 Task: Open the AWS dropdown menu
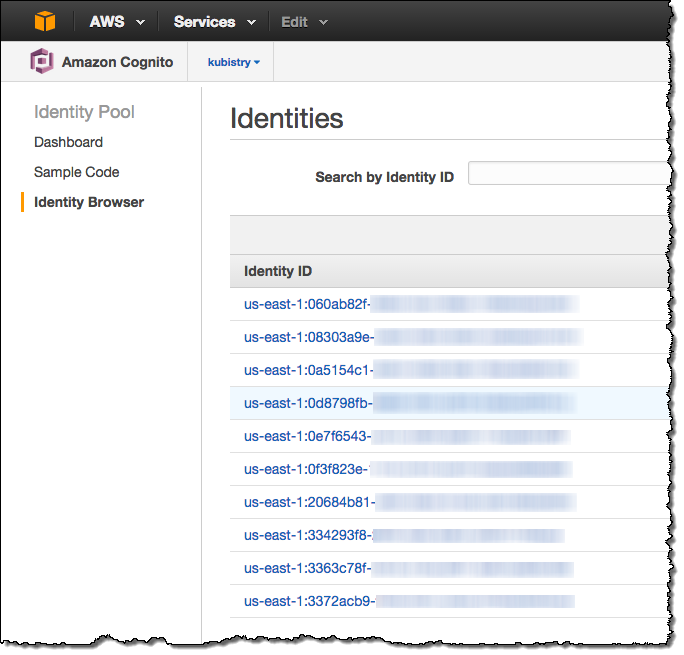coord(116,22)
